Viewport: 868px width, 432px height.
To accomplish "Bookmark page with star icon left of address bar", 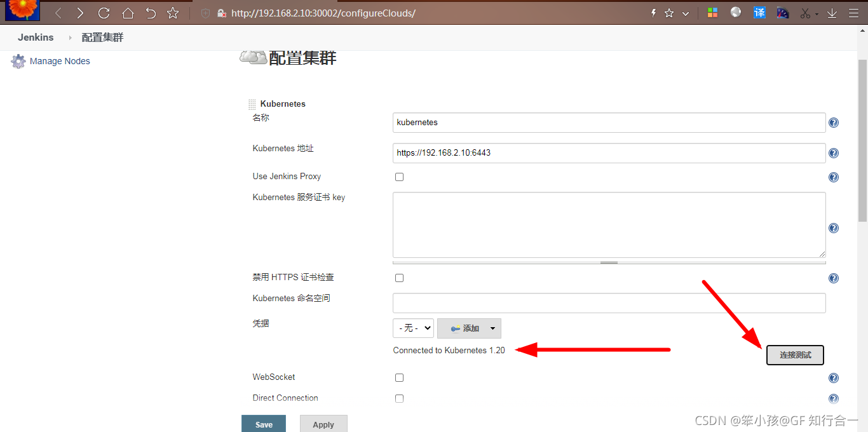I will (x=172, y=13).
